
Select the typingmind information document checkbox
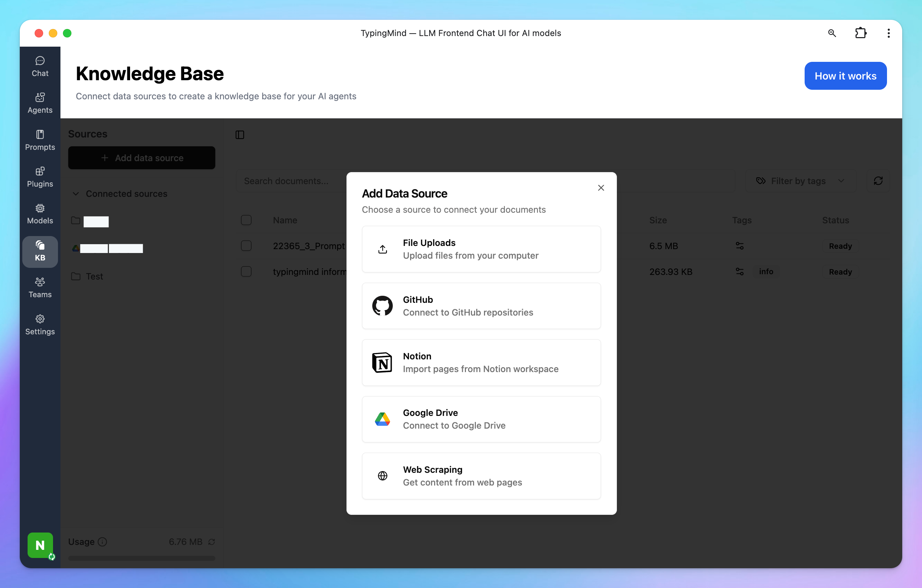(246, 272)
